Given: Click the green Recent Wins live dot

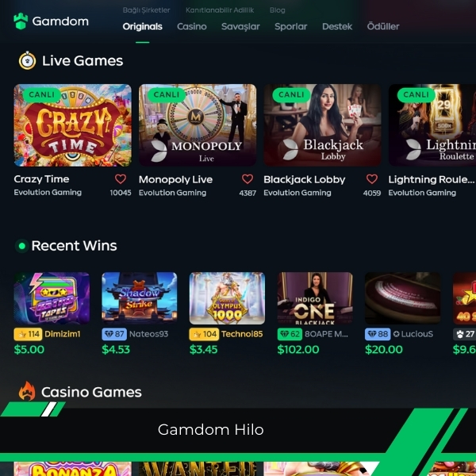Looking at the screenshot, I should (22, 246).
